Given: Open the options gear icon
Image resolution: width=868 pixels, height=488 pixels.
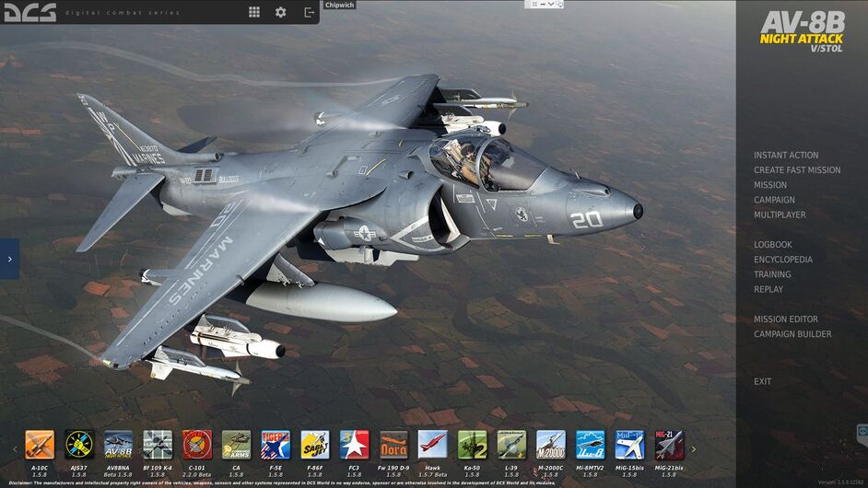Looking at the screenshot, I should point(281,12).
